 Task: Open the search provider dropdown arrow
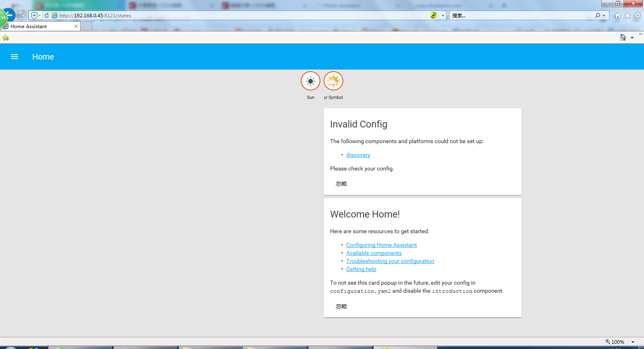point(604,16)
